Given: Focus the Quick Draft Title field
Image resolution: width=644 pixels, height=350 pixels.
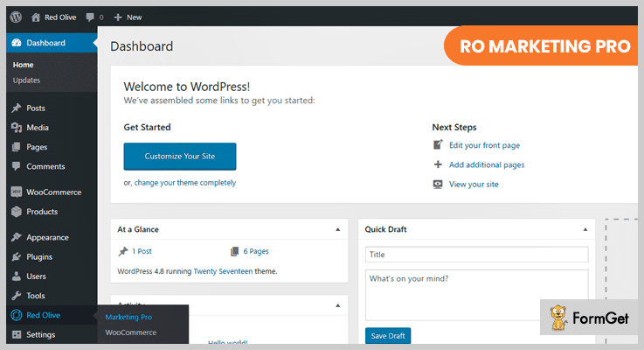Looking at the screenshot, I should pos(476,254).
